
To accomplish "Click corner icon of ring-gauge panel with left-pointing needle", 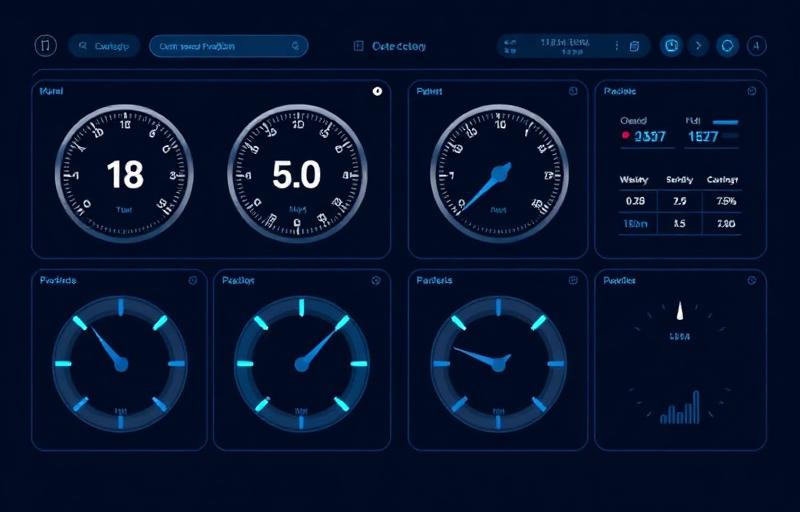I will pyautogui.click(x=573, y=280).
